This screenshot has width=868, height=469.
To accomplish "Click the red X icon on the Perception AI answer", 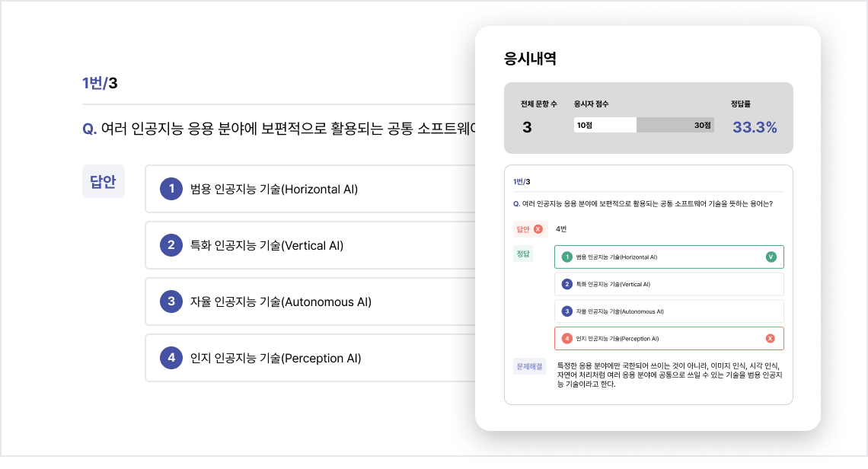I will (771, 338).
